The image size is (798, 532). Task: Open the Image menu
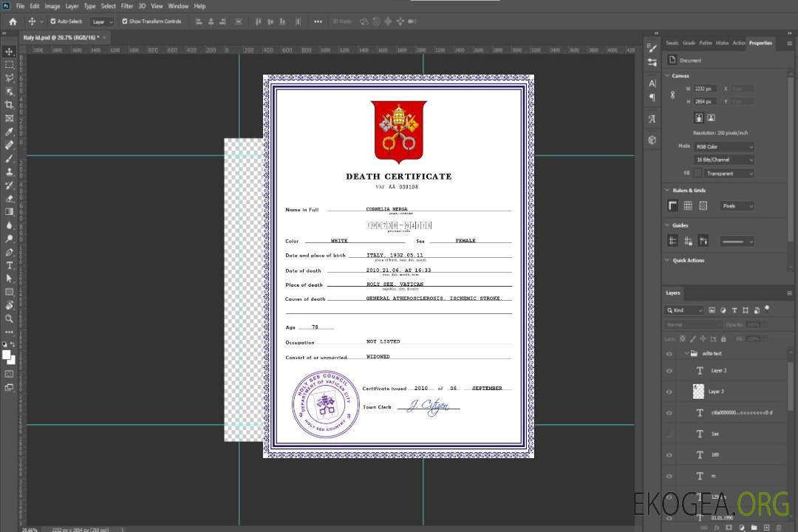pos(52,6)
